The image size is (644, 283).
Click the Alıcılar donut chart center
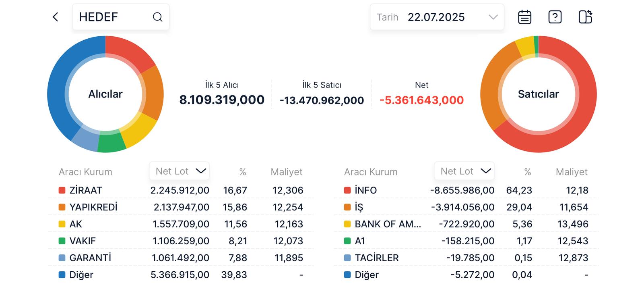click(105, 94)
